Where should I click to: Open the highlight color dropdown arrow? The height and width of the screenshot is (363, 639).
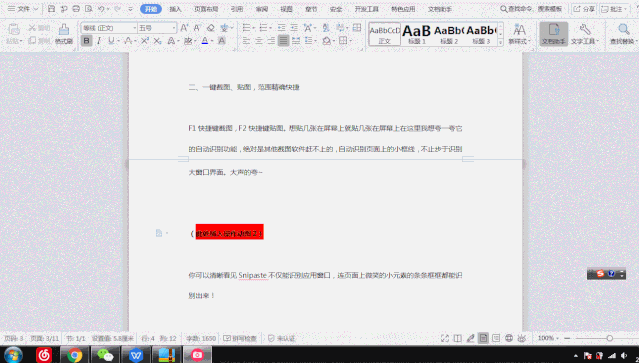click(196, 41)
